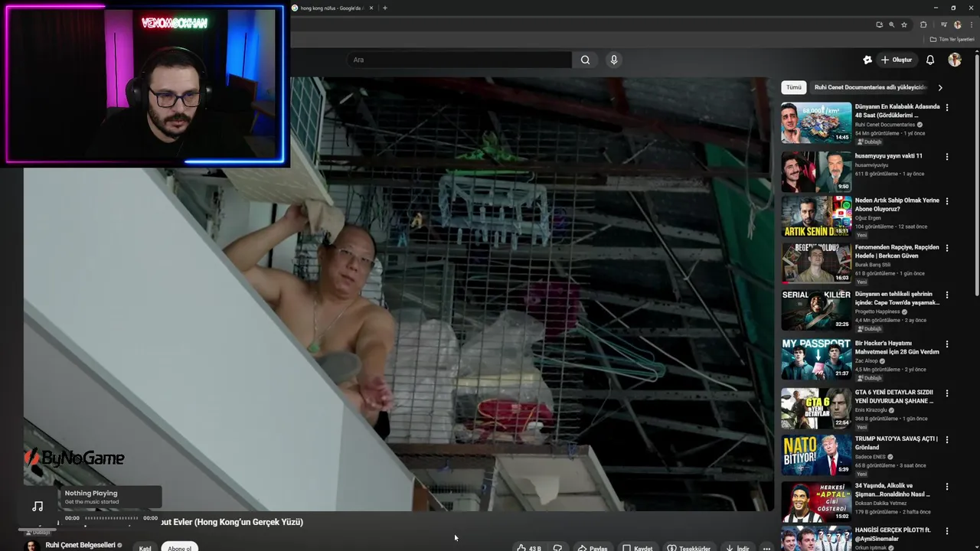Open ARTIK SENİN D... thumbnail
This screenshot has width=980, height=551.
point(816,216)
